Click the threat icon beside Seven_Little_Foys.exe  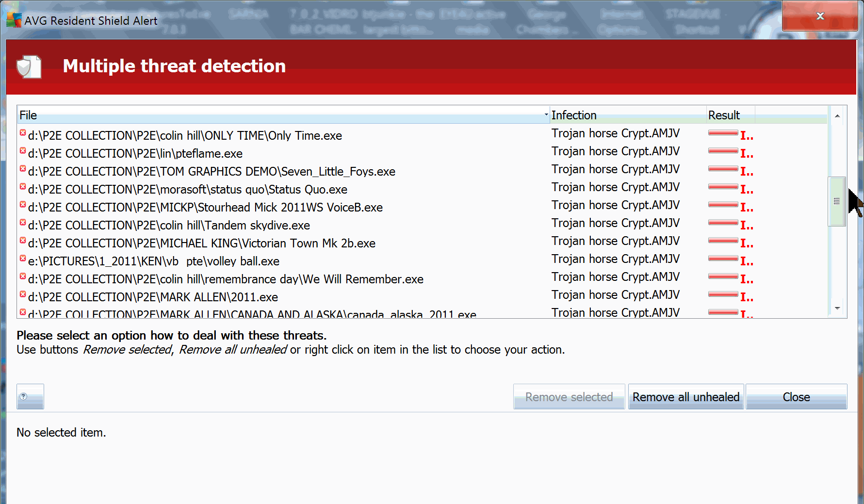(x=23, y=169)
